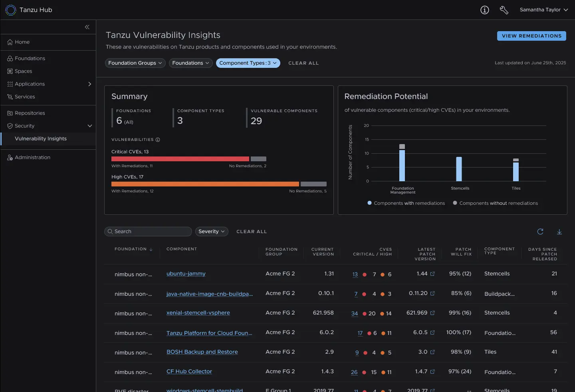
Task: Expand the Applications sidebar section
Action: (89, 84)
